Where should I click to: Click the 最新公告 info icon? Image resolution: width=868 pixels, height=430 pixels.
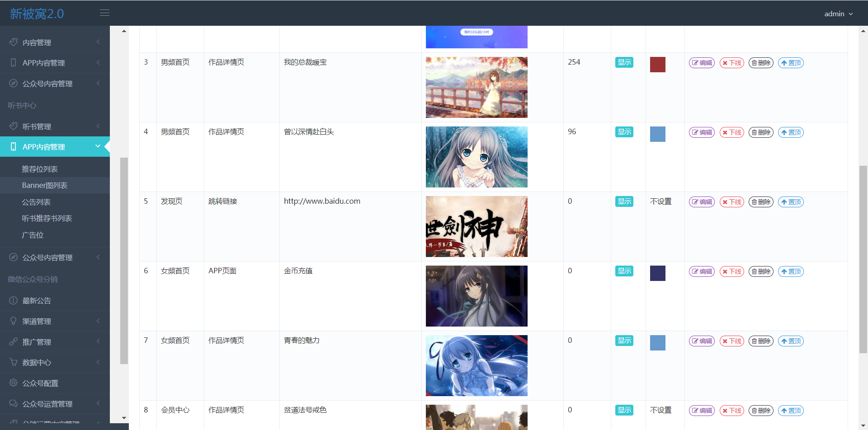pos(14,300)
